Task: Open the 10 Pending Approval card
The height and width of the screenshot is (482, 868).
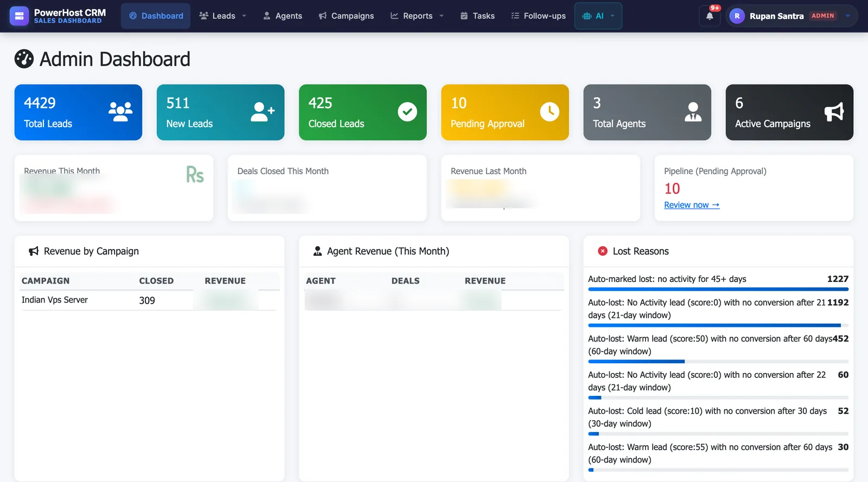Action: click(505, 112)
